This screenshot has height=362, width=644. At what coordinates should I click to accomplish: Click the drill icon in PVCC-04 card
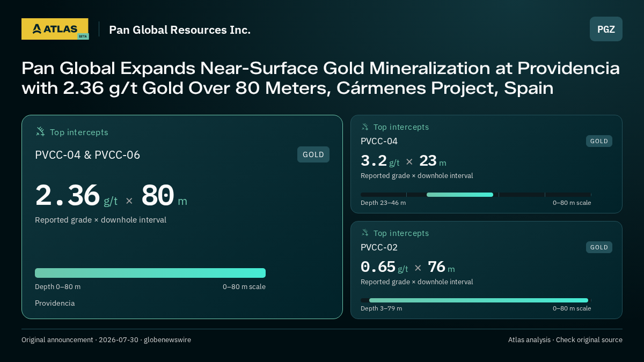click(365, 127)
